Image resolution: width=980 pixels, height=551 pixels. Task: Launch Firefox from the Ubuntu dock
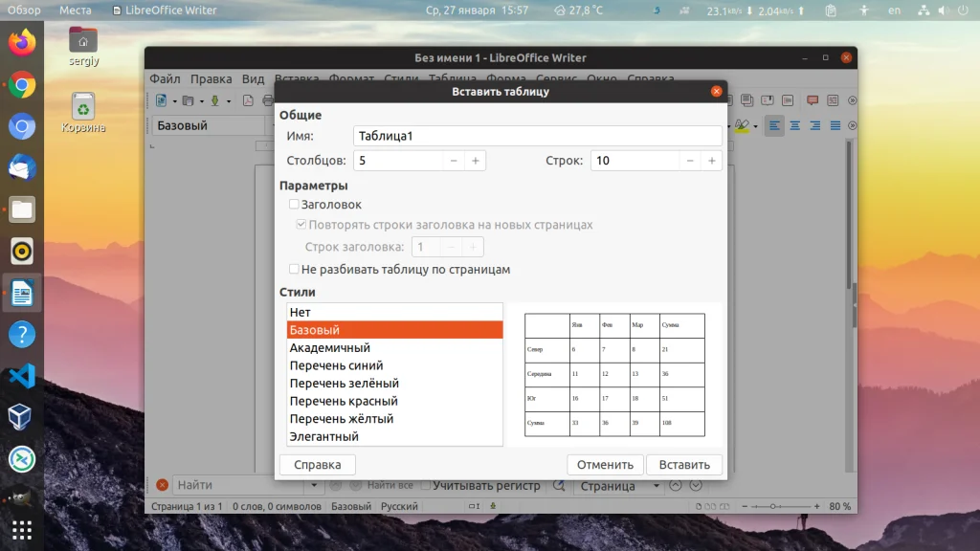pos(20,42)
